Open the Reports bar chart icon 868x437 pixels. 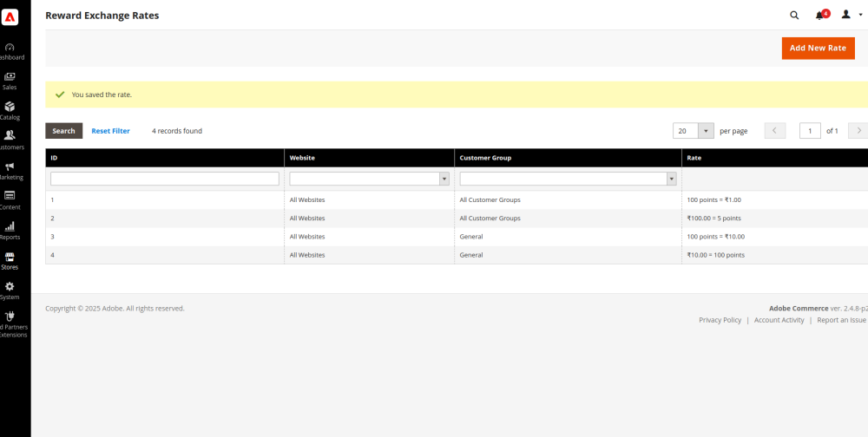click(10, 227)
